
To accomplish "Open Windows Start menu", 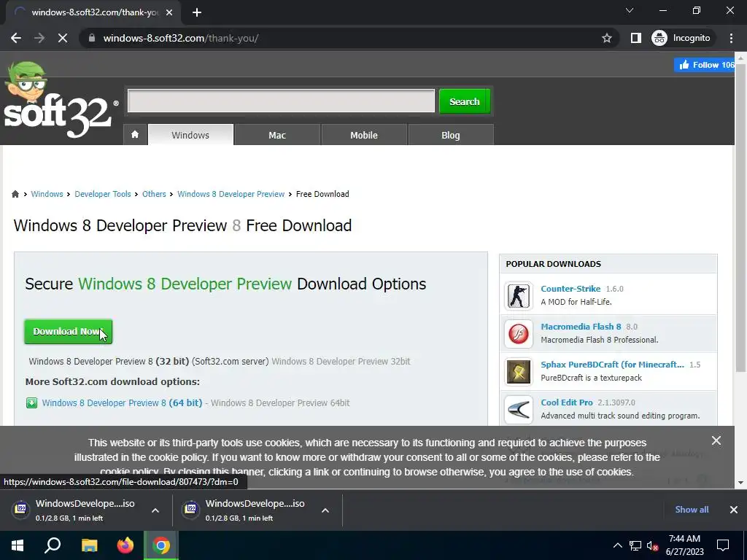I will click(x=18, y=545).
